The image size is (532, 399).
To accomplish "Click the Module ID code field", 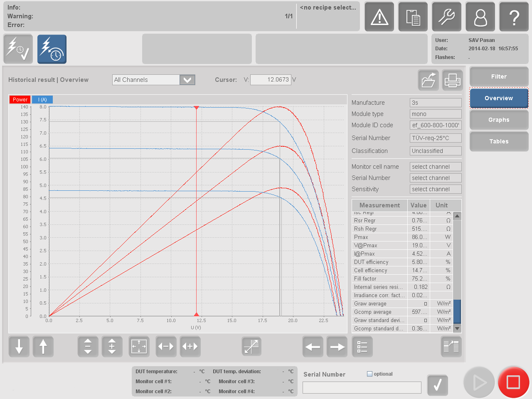I will tap(436, 125).
